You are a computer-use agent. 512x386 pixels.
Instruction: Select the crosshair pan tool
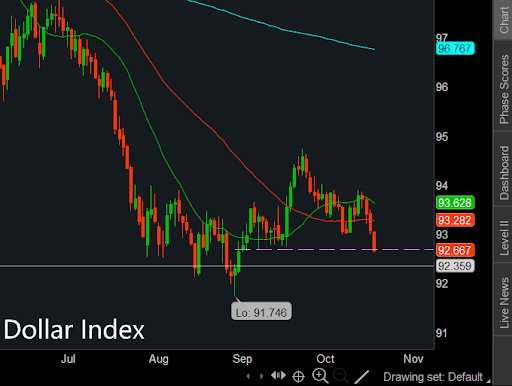tap(298, 376)
